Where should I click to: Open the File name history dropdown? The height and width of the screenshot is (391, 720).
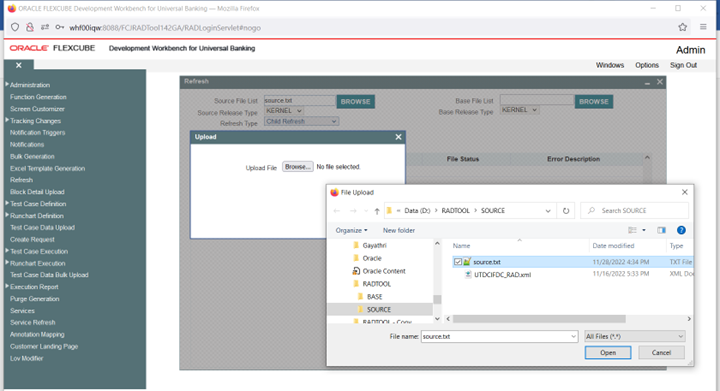click(573, 336)
